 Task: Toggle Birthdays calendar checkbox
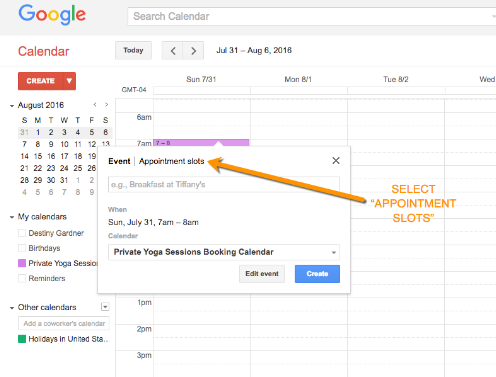(22, 248)
